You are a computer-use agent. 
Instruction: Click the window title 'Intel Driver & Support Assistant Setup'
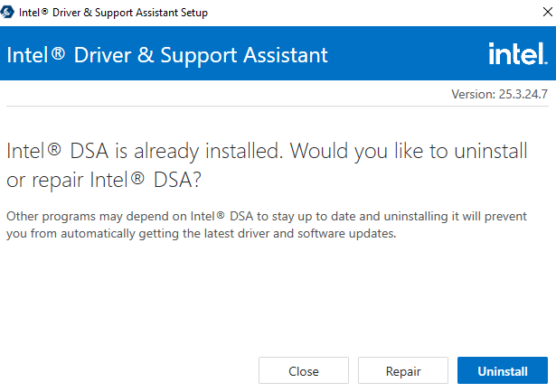[113, 13]
